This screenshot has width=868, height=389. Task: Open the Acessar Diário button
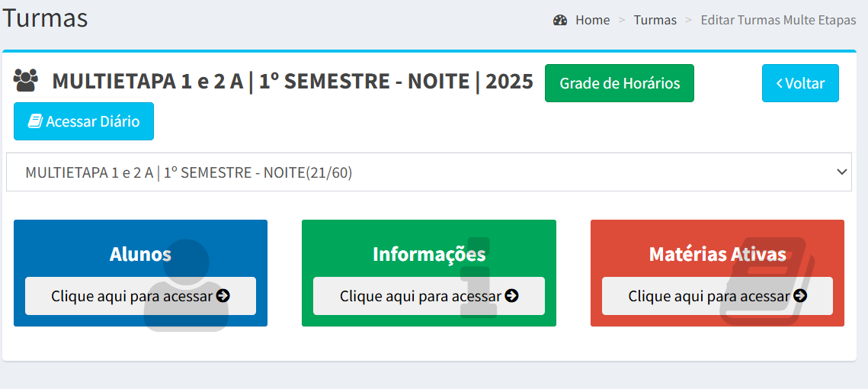tap(84, 121)
